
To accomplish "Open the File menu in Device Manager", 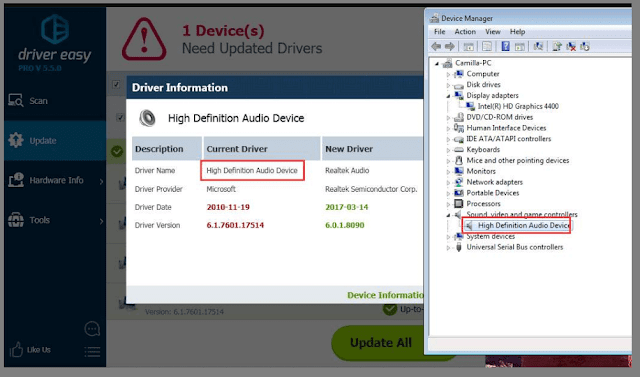I will [x=440, y=32].
